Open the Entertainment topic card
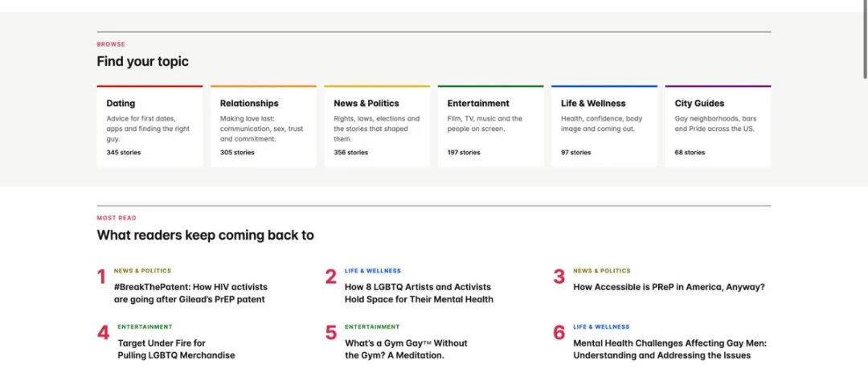Screen dimensions: 868x369 coord(490,126)
